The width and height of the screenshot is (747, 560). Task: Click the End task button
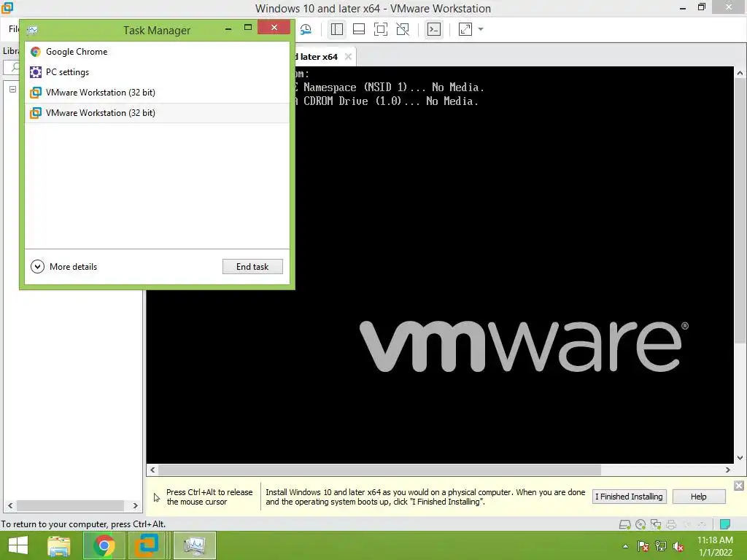click(252, 267)
